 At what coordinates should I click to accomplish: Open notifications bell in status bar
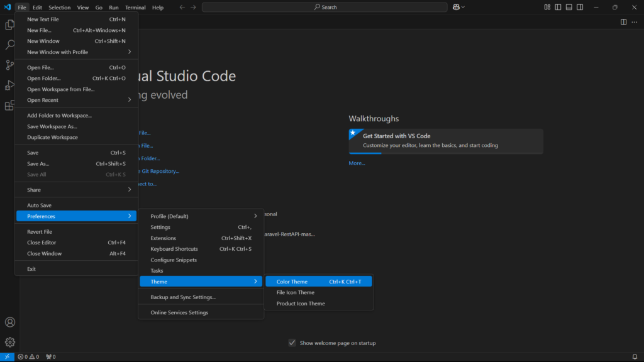pos(635,357)
